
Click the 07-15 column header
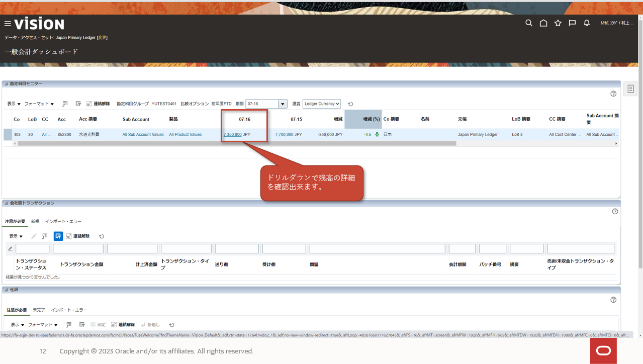click(296, 119)
